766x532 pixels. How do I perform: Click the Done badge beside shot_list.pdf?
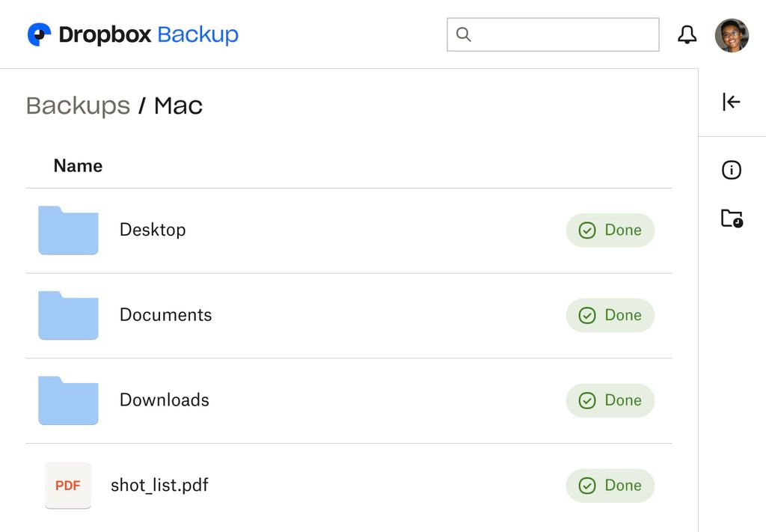(x=610, y=485)
